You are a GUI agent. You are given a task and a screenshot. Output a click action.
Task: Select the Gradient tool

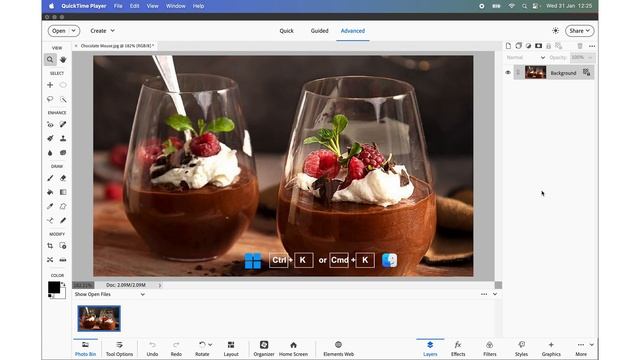tap(63, 192)
